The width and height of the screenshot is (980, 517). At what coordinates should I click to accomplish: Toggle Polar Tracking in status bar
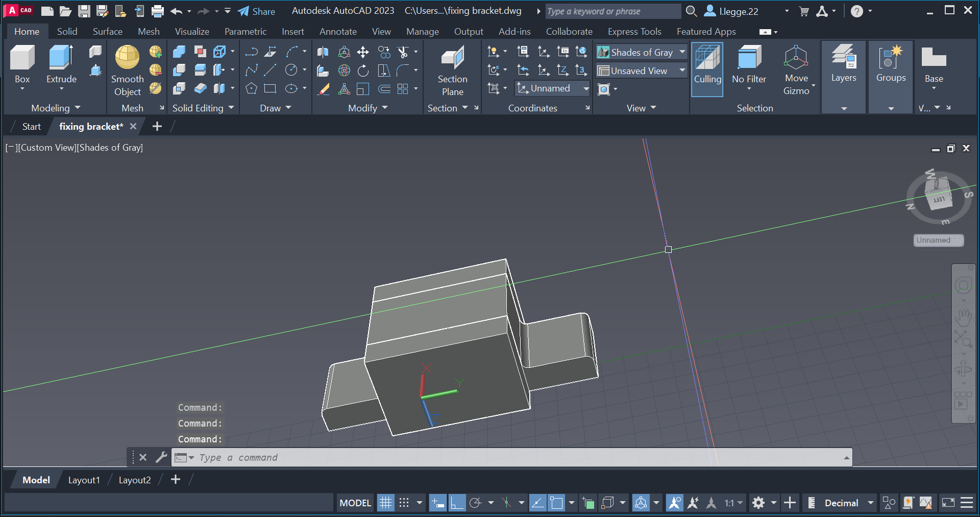pos(476,503)
